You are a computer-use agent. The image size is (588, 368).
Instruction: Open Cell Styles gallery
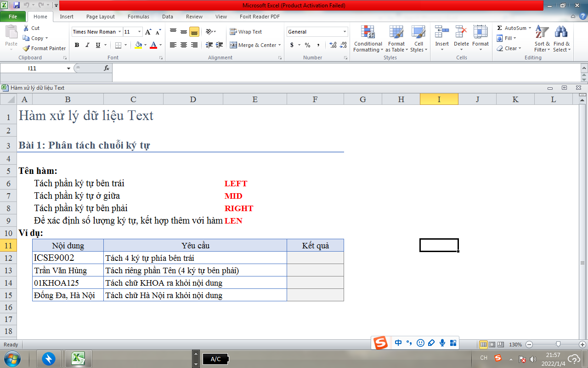pyautogui.click(x=418, y=39)
